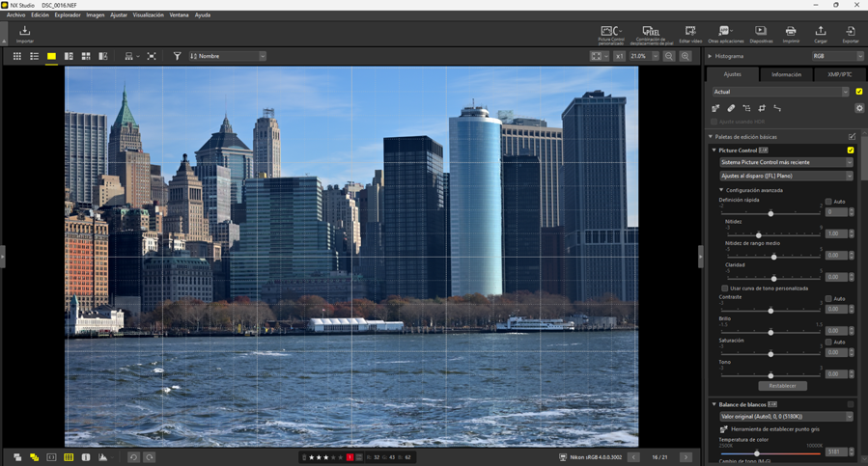This screenshot has height=466, width=868.
Task: Click the Exportar icon
Action: click(850, 34)
